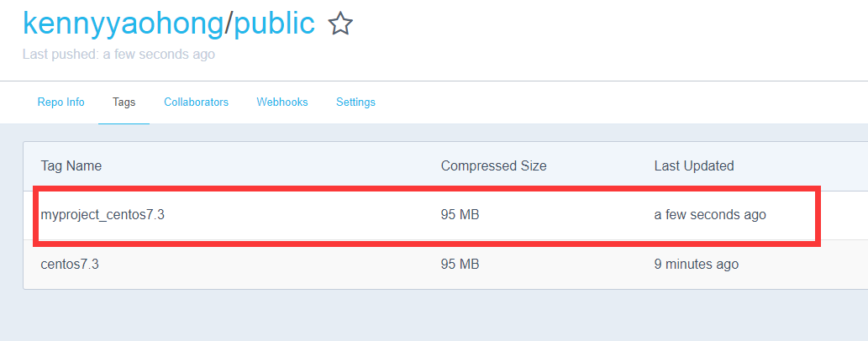The image size is (868, 341).
Task: Star the kennyyaohong/public repository
Action: [x=339, y=24]
